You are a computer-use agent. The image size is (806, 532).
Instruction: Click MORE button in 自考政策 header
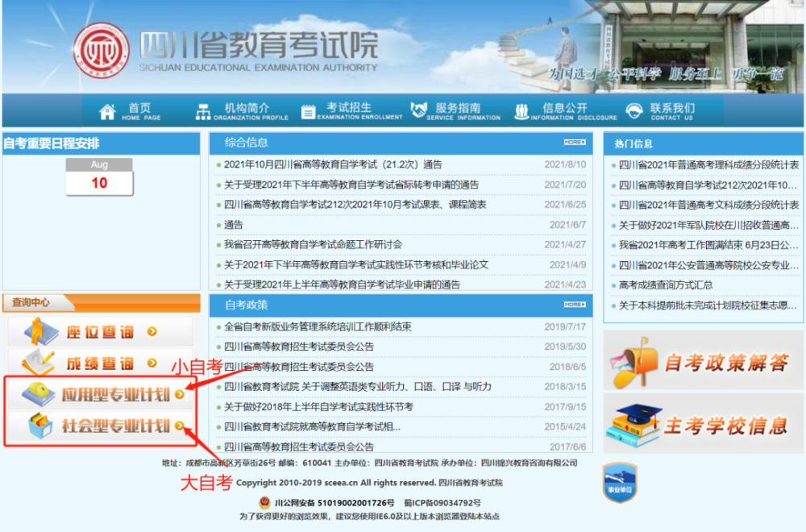575,305
